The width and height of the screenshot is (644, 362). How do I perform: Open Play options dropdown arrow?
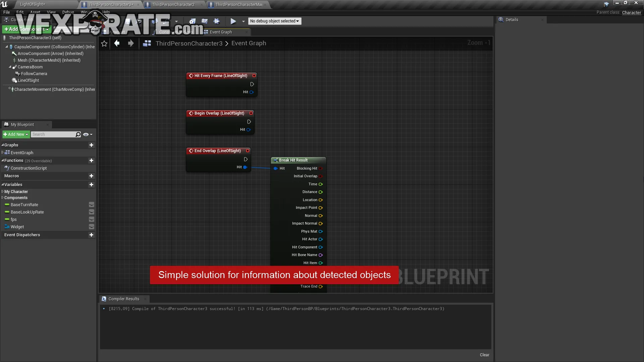(244, 21)
